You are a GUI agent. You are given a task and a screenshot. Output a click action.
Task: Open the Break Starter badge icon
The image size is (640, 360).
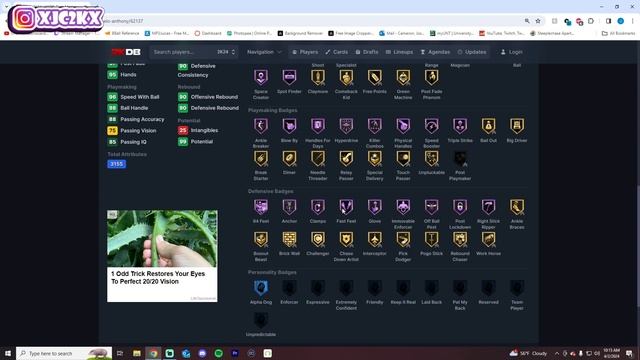261,158
